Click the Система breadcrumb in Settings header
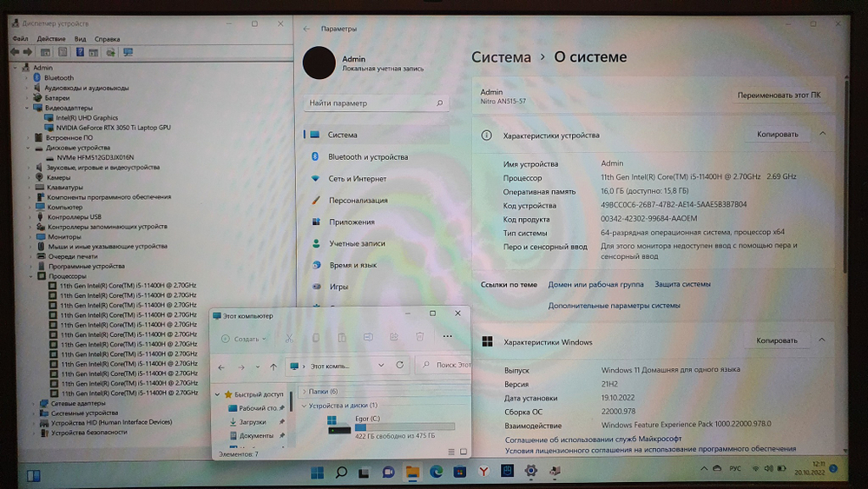 coord(501,57)
